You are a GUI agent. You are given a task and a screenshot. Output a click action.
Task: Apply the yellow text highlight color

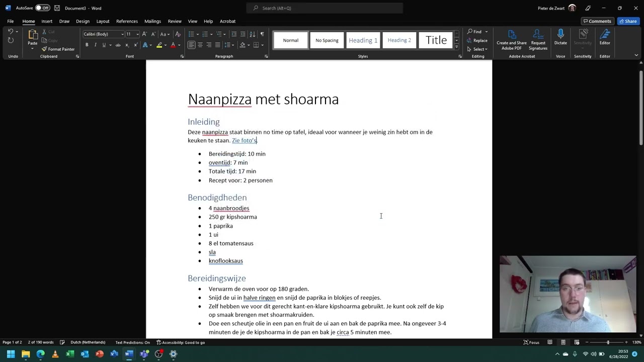159,45
